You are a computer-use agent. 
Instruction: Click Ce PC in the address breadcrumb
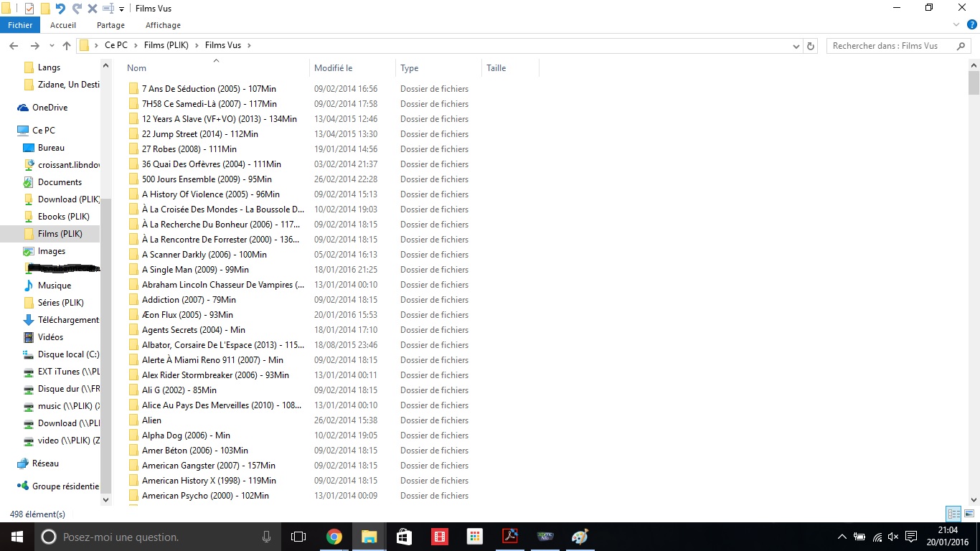tap(116, 45)
